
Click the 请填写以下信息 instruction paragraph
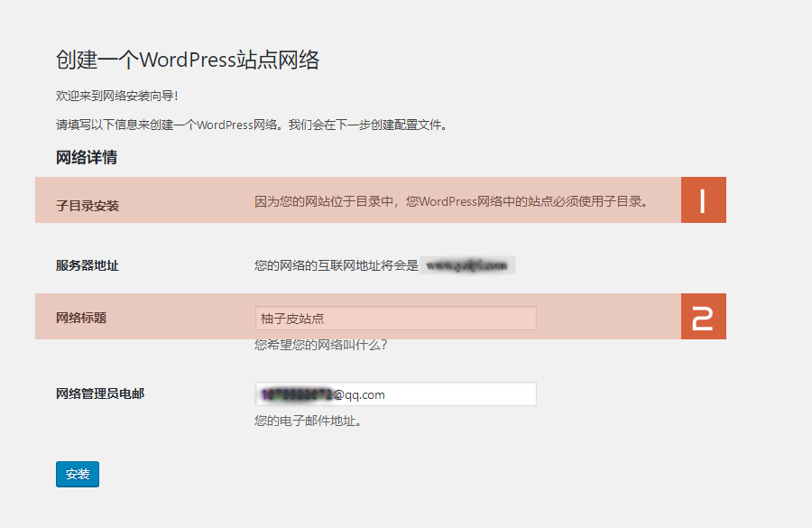(x=252, y=125)
